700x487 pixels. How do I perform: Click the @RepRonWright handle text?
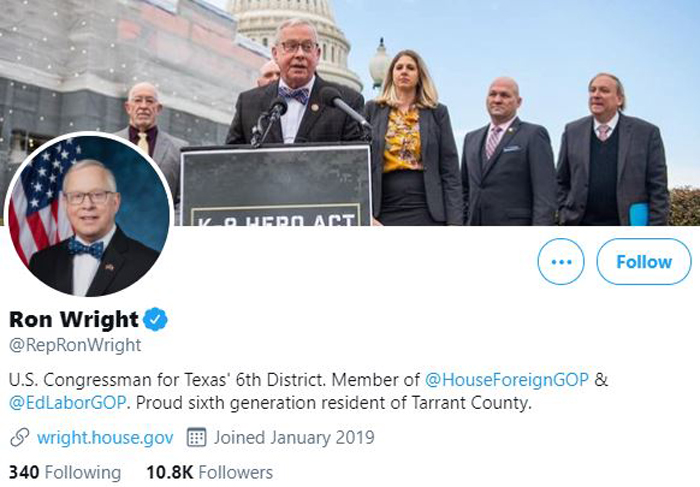pos(75,345)
